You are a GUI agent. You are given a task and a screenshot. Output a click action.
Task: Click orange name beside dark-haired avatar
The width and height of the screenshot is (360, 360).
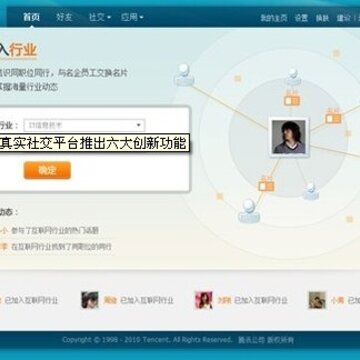110,300
